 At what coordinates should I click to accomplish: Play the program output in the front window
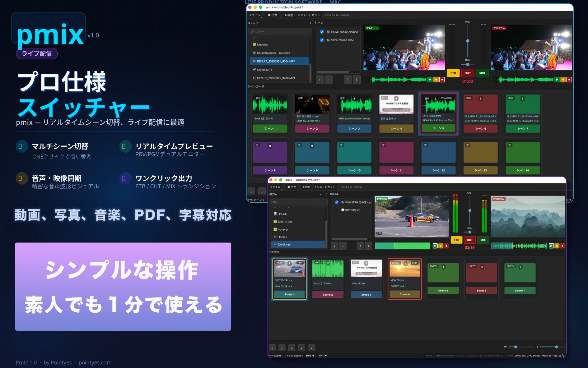click(551, 246)
